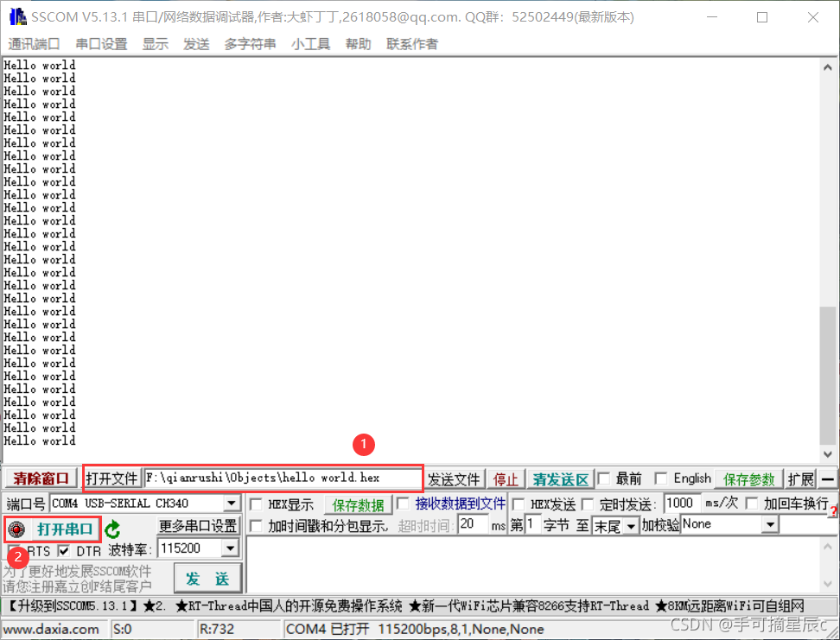
Task: Click the 更多串口设置 button
Action: (x=198, y=526)
